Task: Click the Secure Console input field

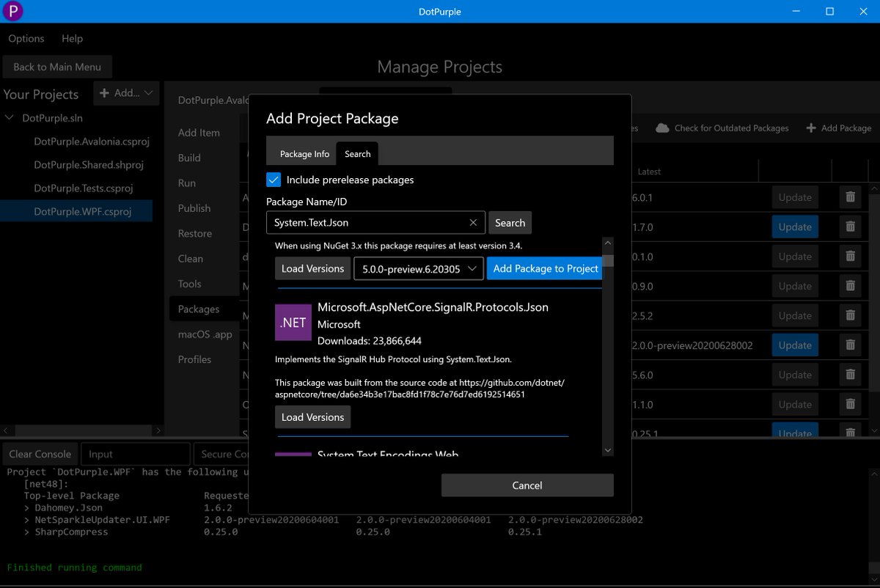Action: pos(222,455)
